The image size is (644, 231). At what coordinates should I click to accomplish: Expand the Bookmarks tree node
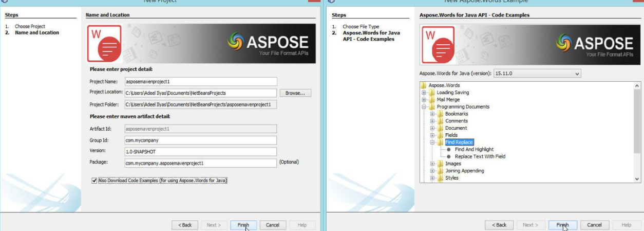click(432, 114)
